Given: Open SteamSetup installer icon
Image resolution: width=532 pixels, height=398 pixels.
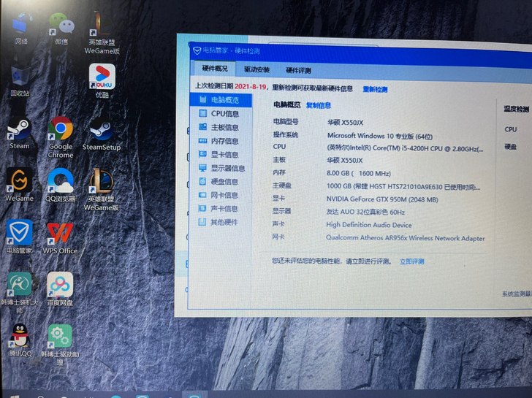Looking at the screenshot, I should (x=102, y=134).
